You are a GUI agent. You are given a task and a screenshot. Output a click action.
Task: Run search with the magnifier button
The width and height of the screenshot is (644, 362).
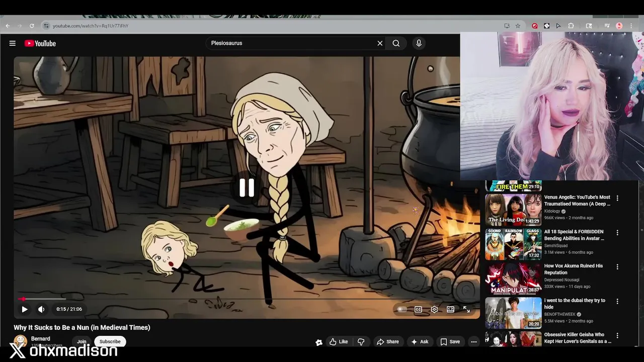(396, 43)
